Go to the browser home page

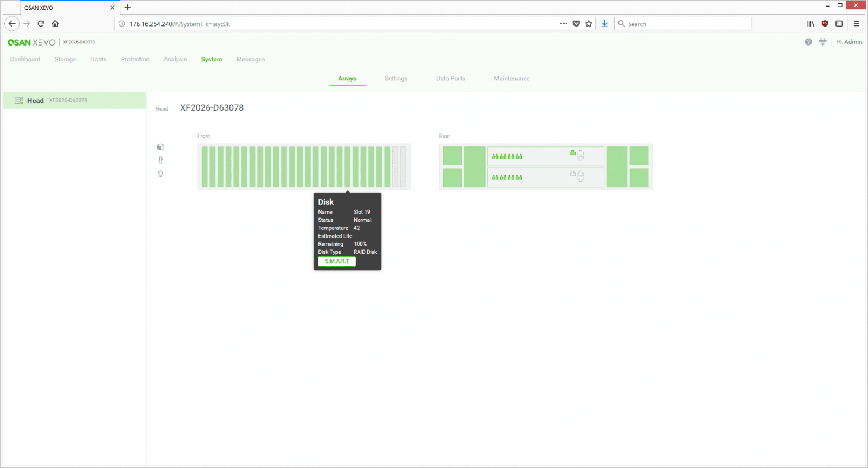pyautogui.click(x=55, y=23)
